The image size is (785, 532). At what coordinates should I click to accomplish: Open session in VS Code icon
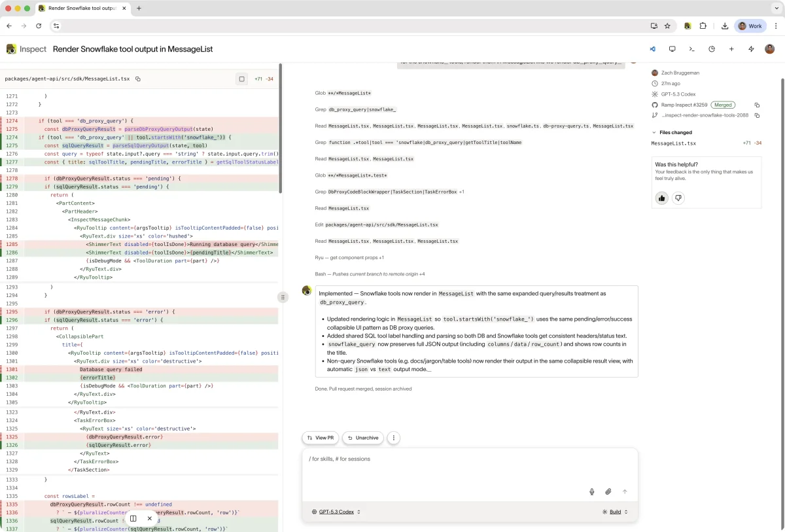(x=652, y=49)
